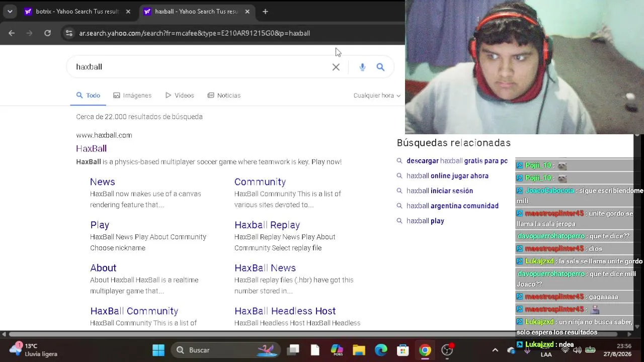This screenshot has width=644, height=362.
Task: Open the Windows Start menu
Action: (158, 350)
